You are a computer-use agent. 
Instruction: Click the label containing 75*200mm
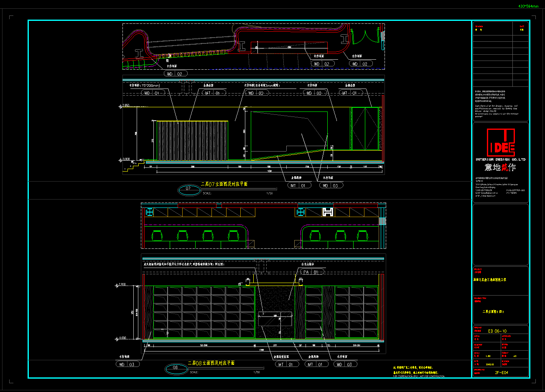pos(145,85)
